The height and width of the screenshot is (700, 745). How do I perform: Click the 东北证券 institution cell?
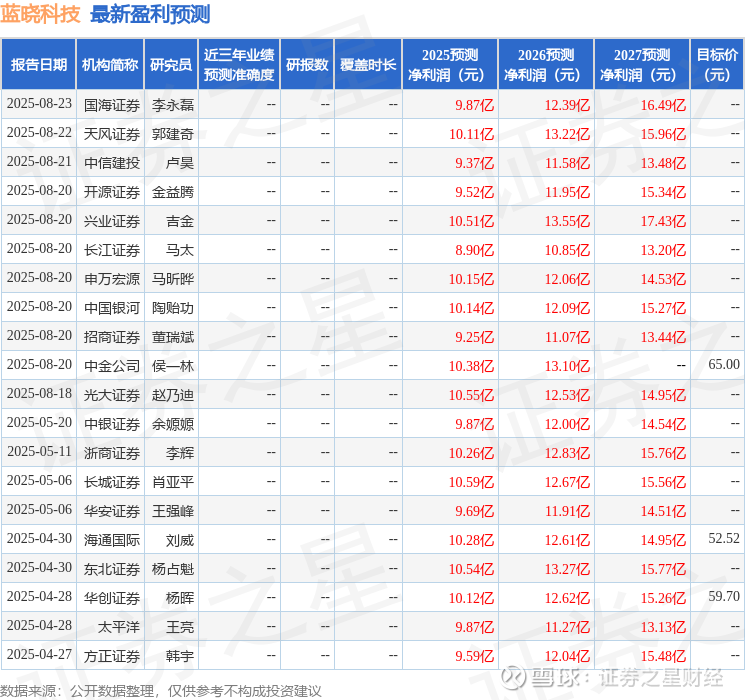tap(112, 569)
